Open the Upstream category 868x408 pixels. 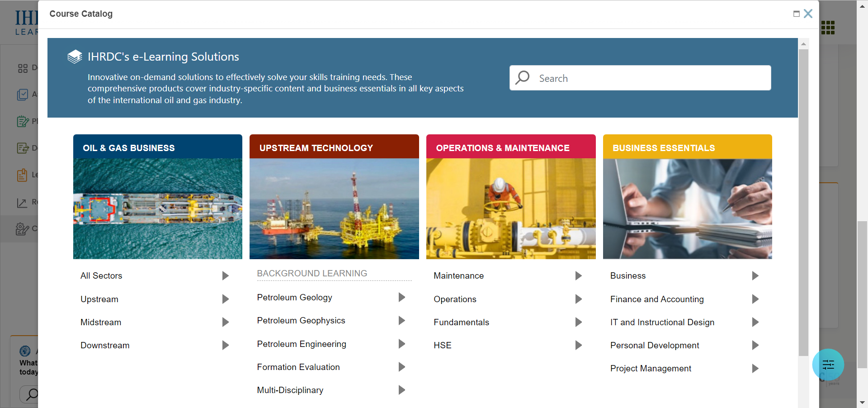click(x=99, y=299)
